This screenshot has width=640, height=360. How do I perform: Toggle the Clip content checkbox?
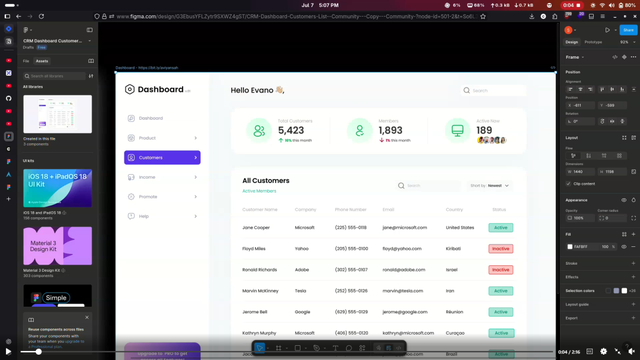tap(569, 184)
